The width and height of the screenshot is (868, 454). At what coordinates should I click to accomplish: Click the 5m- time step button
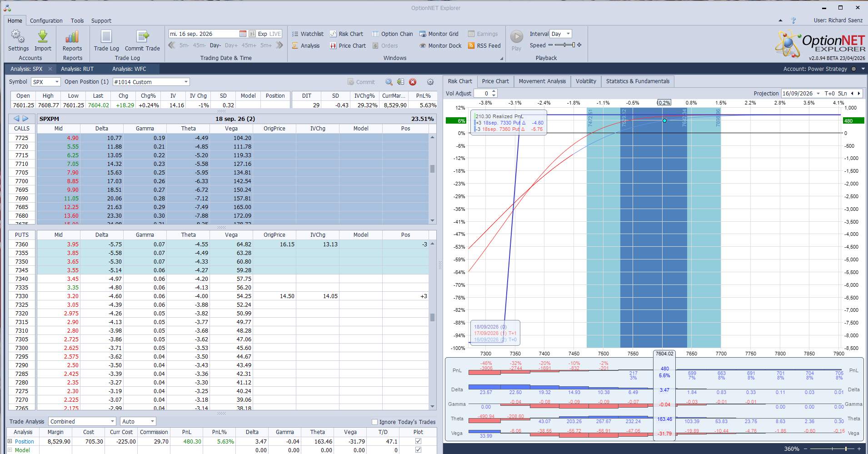(184, 45)
